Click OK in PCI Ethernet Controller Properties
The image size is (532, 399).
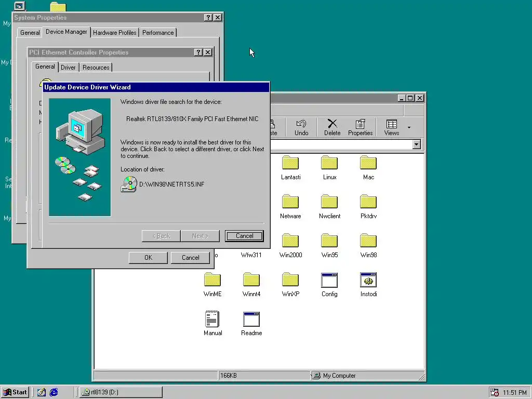148,258
